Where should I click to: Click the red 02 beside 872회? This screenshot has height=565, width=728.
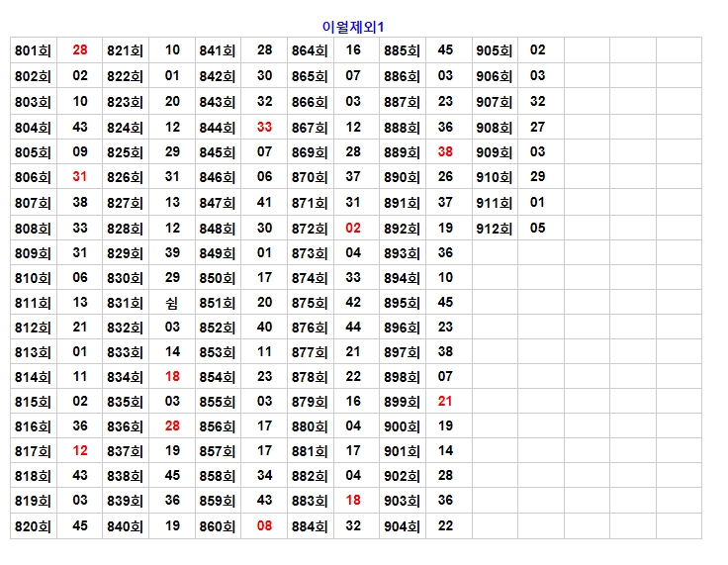pyautogui.click(x=353, y=228)
